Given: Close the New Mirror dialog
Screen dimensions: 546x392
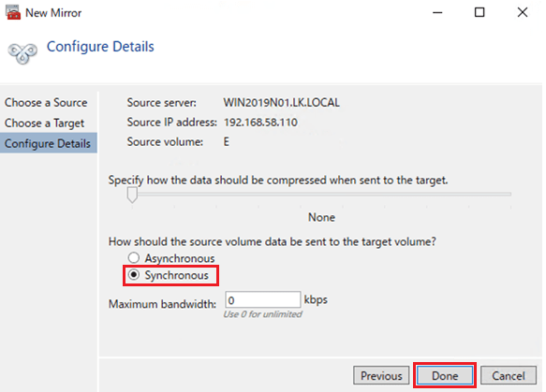Looking at the screenshot, I should (x=523, y=12).
